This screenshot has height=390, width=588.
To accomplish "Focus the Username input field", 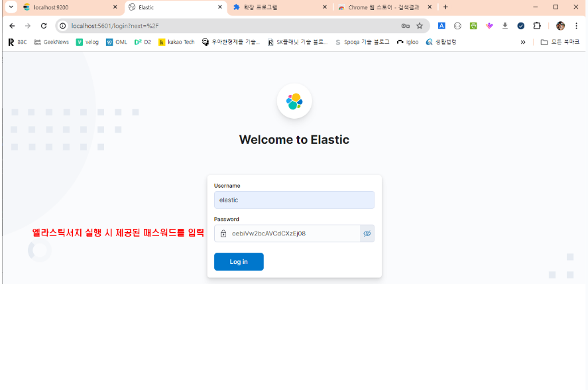I will [x=294, y=200].
